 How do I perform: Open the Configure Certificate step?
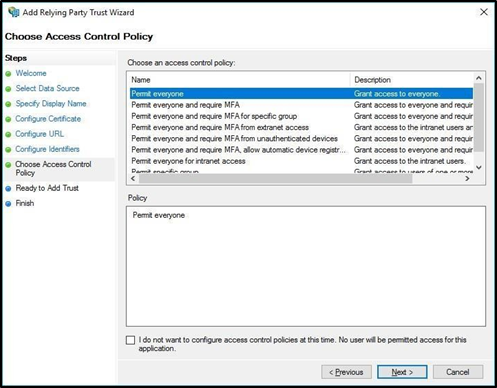pyautogui.click(x=48, y=119)
